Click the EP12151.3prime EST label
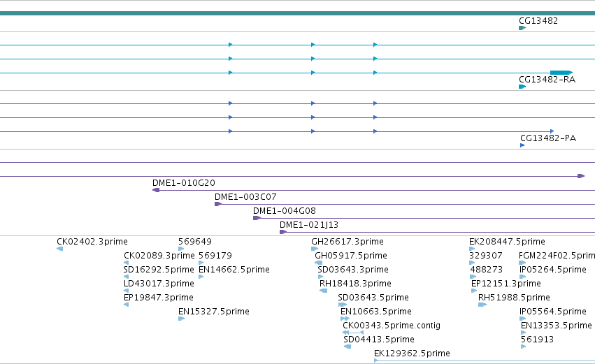Viewport: 595px width, 364px height. (x=506, y=284)
